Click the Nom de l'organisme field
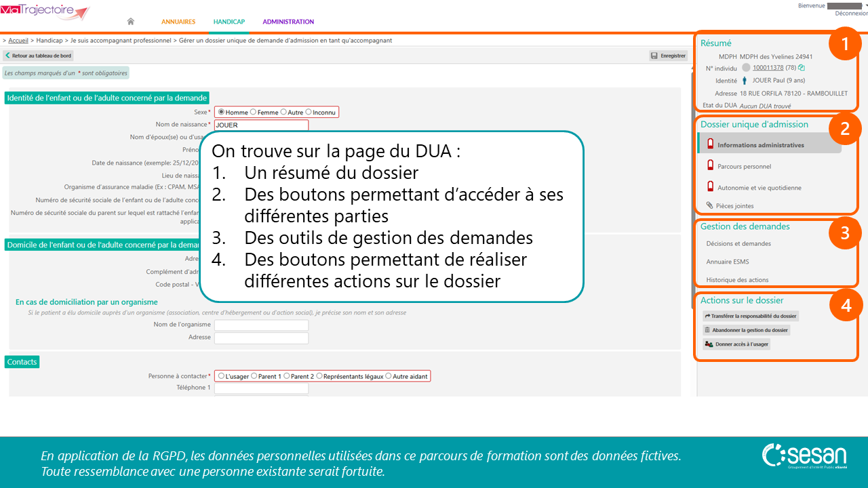 (x=261, y=325)
